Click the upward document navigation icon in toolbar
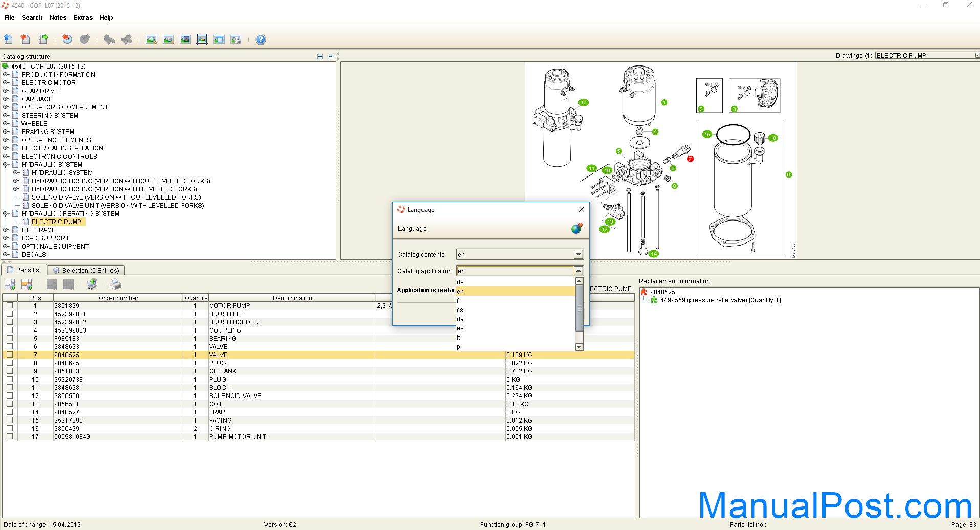980x530 pixels. 9,39
